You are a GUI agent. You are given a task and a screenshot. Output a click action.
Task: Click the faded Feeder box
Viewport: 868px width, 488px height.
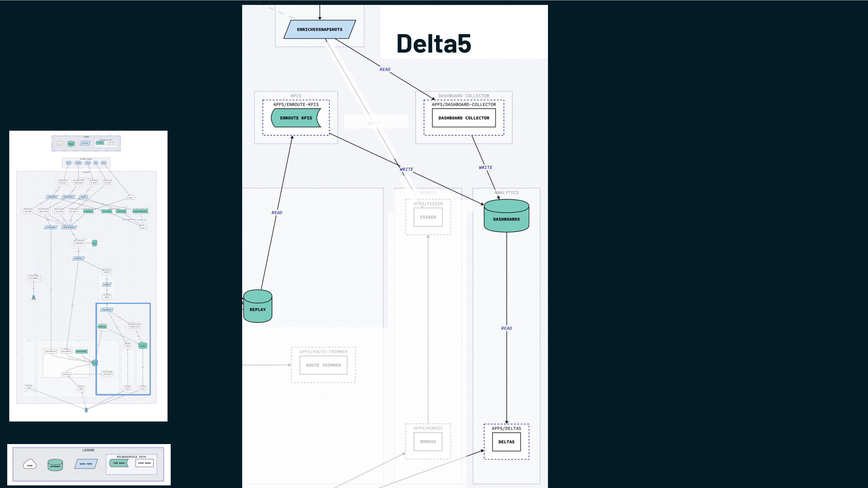tap(428, 217)
